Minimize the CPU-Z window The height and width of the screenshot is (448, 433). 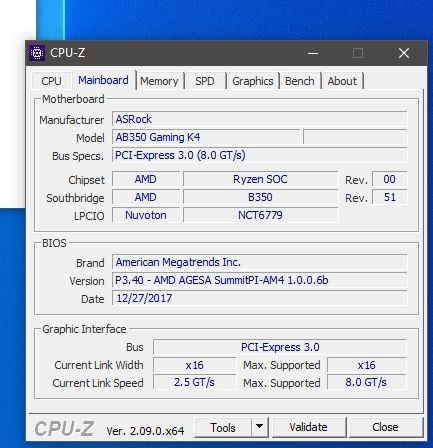click(313, 53)
